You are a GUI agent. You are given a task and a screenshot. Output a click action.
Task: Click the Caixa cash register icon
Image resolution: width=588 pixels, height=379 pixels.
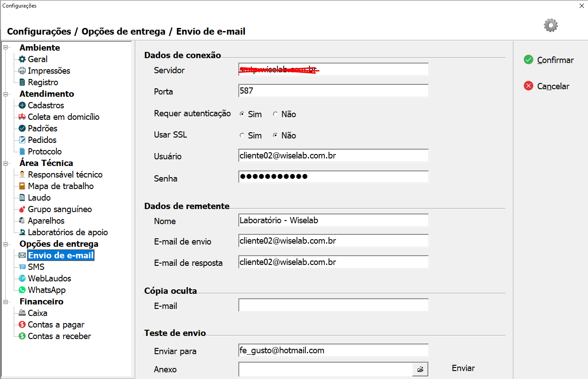click(22, 313)
